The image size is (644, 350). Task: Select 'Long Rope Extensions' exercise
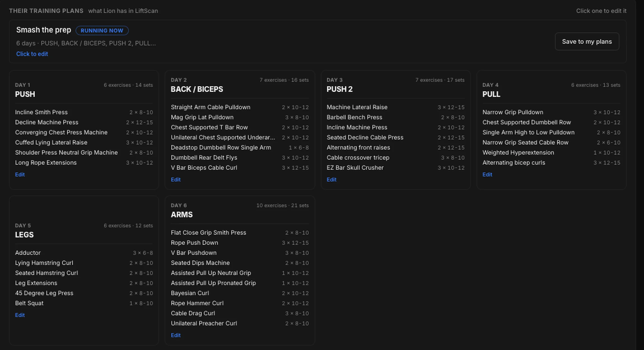pyautogui.click(x=84, y=162)
